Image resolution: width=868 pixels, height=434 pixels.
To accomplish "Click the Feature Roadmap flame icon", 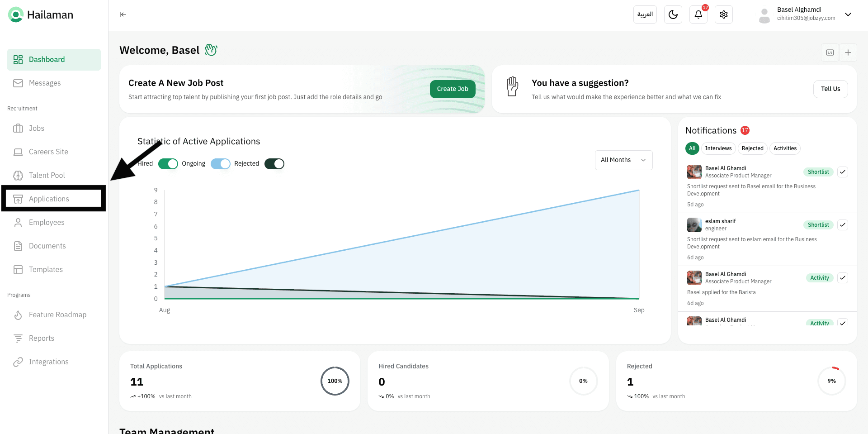I will click(18, 315).
